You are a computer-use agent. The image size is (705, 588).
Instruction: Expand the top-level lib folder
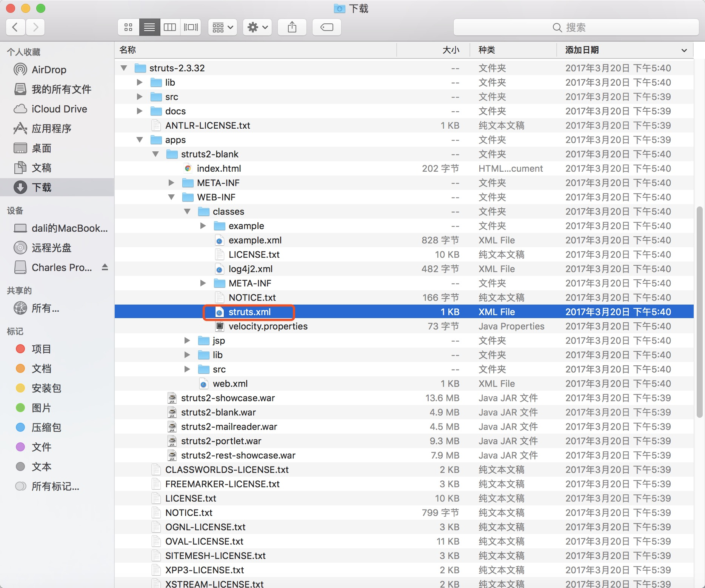pos(140,83)
